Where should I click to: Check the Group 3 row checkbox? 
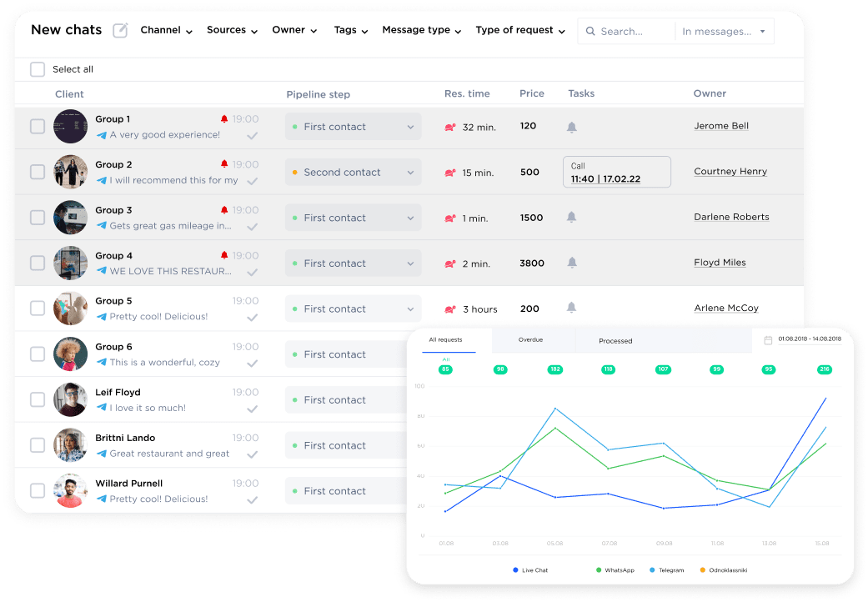tap(38, 217)
